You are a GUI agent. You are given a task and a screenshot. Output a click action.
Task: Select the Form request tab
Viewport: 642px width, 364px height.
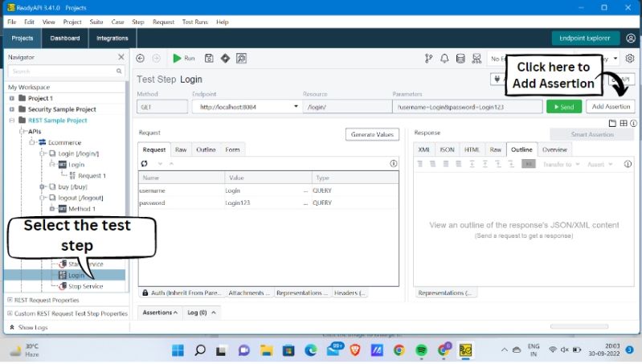232,149
